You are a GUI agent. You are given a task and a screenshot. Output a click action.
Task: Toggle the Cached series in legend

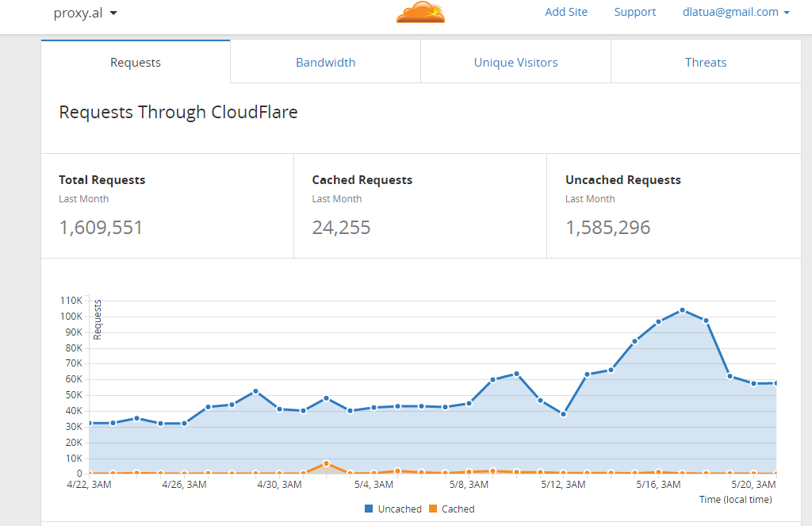tap(458, 509)
